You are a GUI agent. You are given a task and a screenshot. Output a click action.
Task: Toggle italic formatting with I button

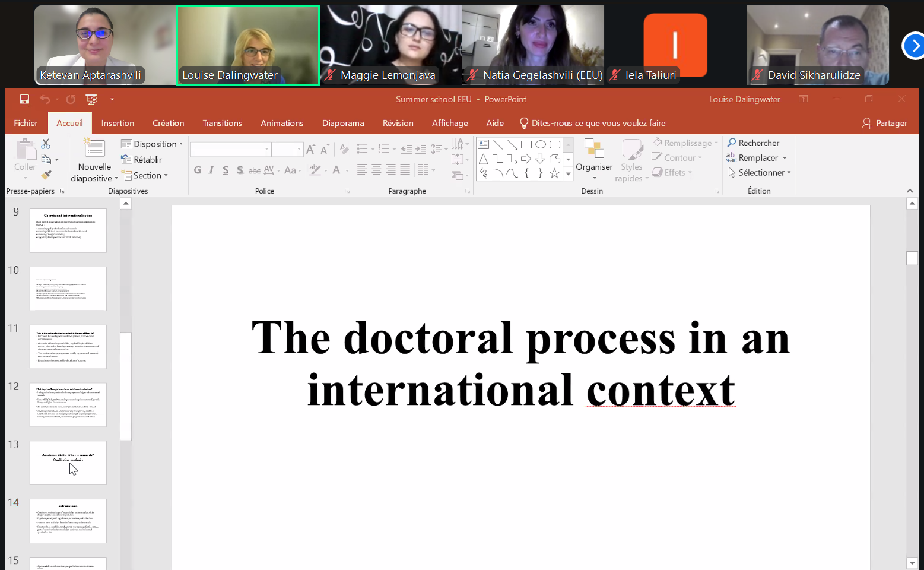(211, 170)
